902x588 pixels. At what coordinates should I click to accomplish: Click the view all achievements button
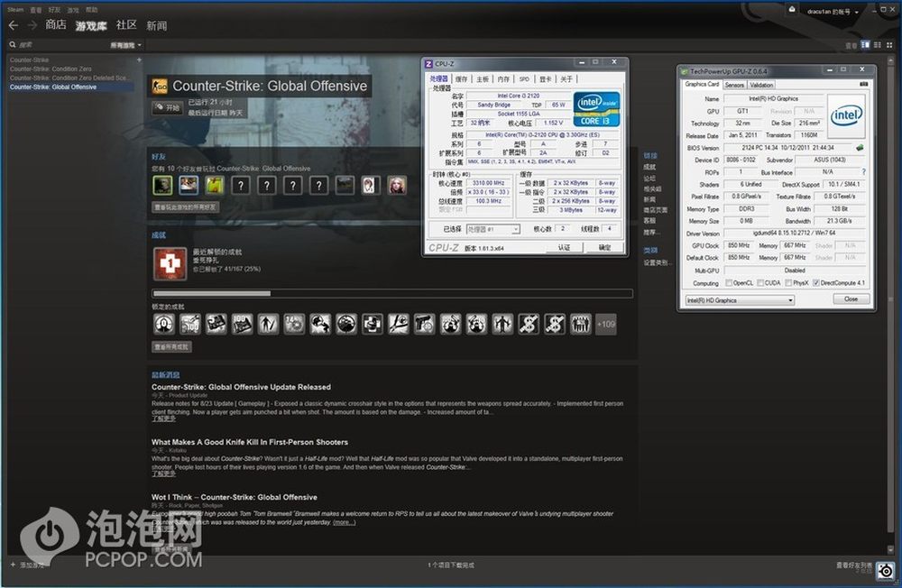click(x=171, y=347)
